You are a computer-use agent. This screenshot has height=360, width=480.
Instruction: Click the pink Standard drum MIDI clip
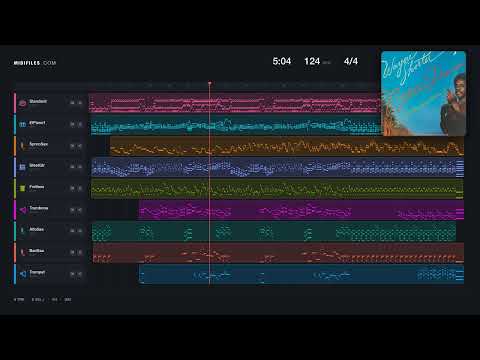coord(235,103)
